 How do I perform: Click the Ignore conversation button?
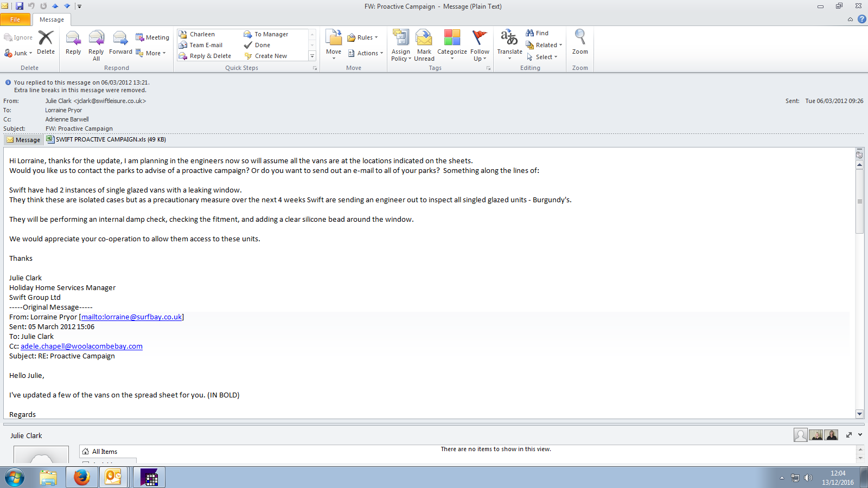[18, 37]
